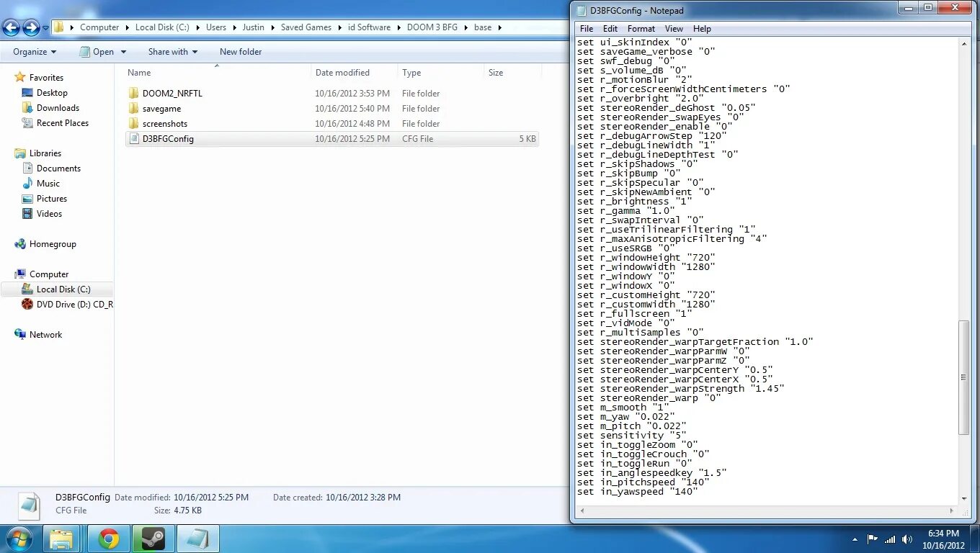
Task: Select the savegame folder icon
Action: tap(133, 109)
